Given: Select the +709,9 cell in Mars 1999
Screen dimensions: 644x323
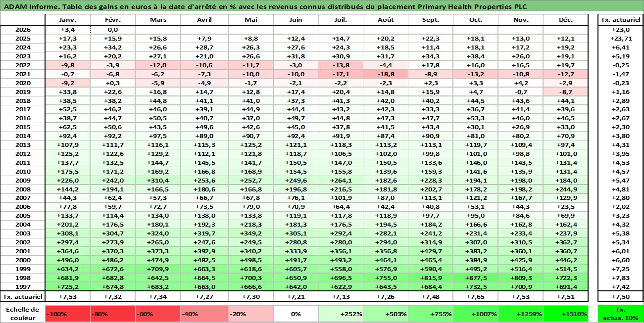Looking at the screenshot, I should pyautogui.click(x=157, y=269).
